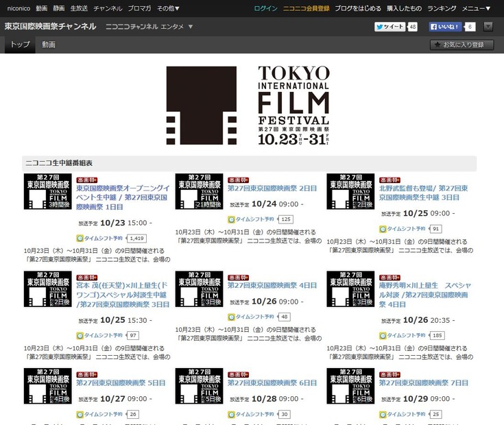Open 北野武監督も登場 3日目 title link
This screenshot has width=504, height=425.
[423, 193]
